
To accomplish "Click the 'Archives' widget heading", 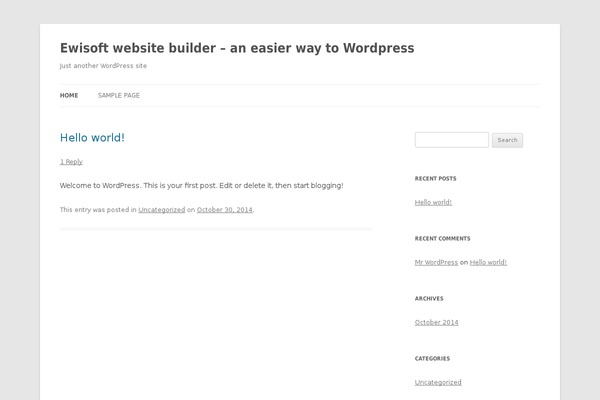I will (x=429, y=299).
